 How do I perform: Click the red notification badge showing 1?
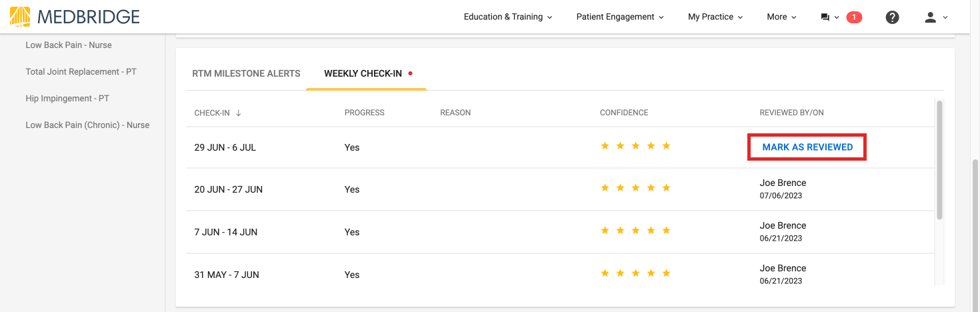click(x=854, y=17)
